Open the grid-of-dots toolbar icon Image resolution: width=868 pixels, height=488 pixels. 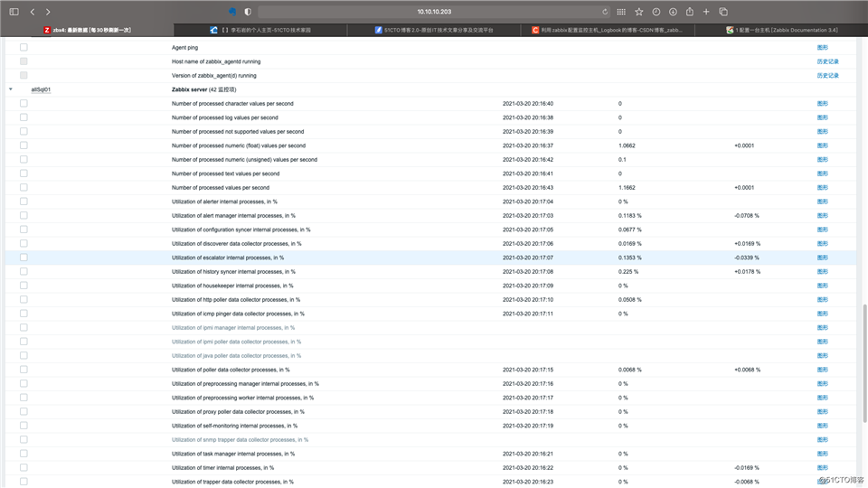(621, 12)
